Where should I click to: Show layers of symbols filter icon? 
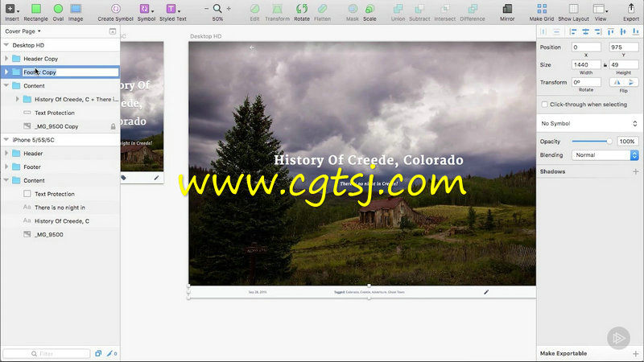coord(98,353)
